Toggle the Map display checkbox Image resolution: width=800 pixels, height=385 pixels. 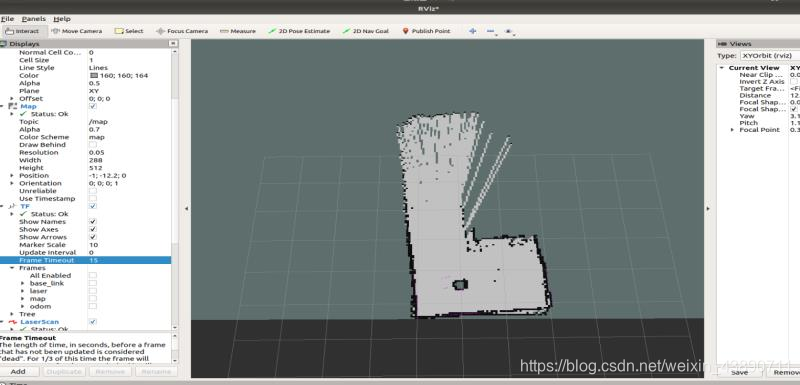(93, 106)
